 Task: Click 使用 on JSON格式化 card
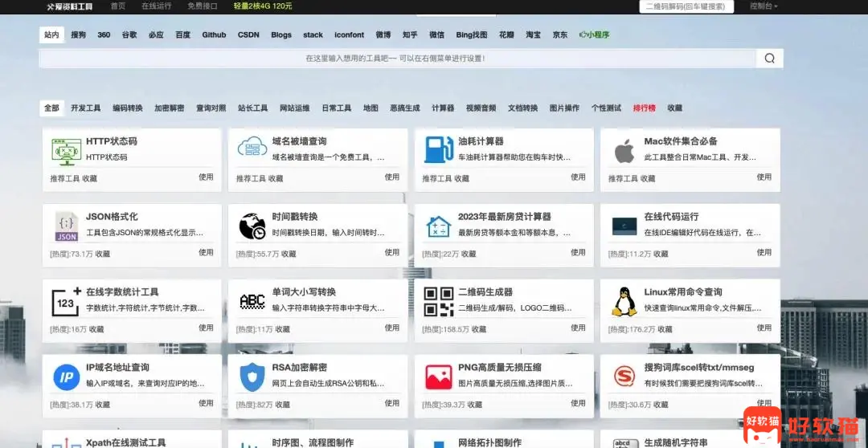click(x=206, y=252)
